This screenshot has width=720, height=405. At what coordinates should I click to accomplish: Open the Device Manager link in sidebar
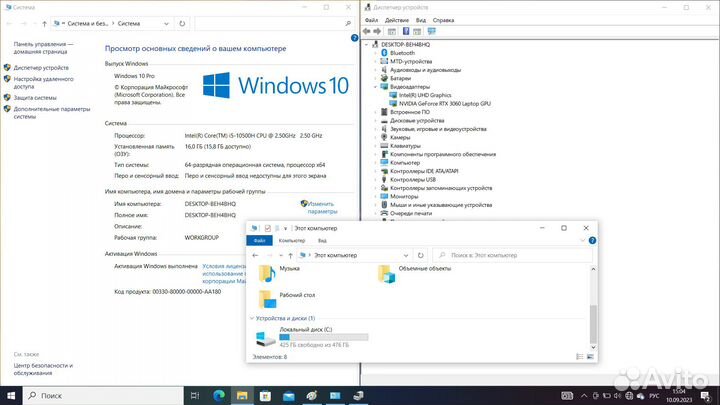pos(41,67)
